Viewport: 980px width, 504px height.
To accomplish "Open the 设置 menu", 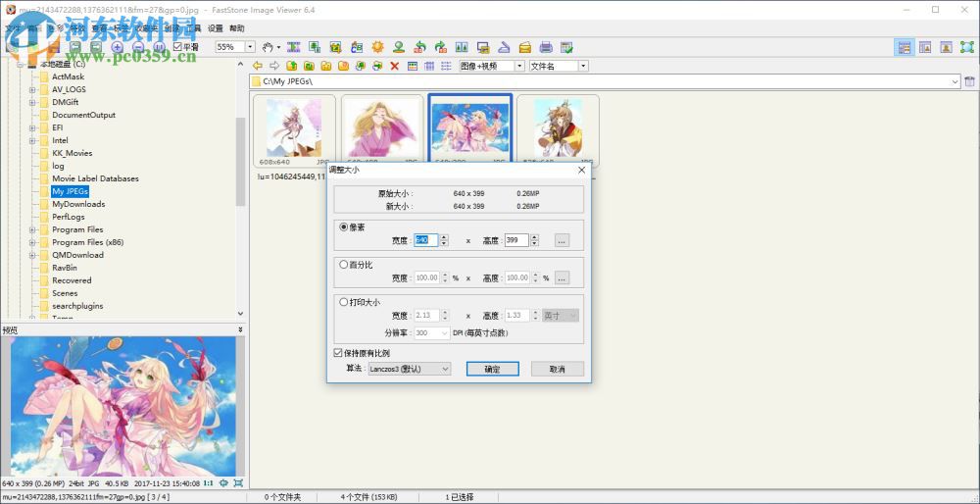I will 216,28.
